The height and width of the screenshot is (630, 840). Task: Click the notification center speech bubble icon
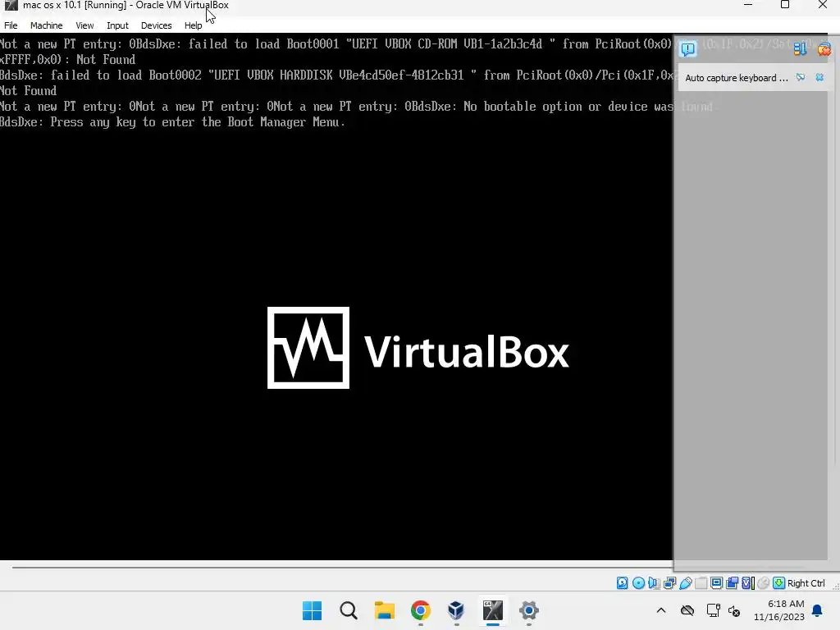click(688, 49)
